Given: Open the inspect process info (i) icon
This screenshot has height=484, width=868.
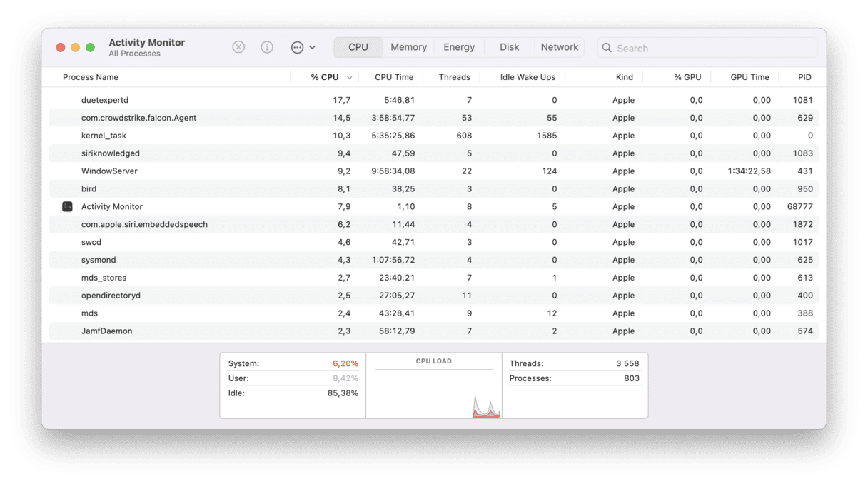Looking at the screenshot, I should click(267, 47).
